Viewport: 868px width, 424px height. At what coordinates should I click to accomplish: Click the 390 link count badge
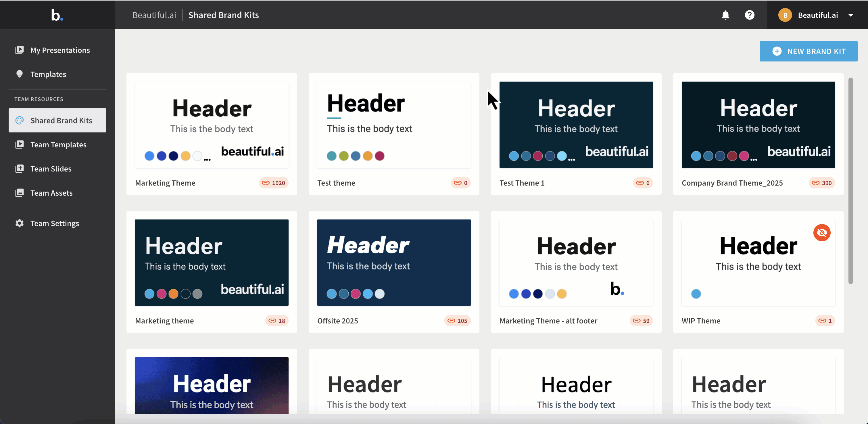click(x=822, y=183)
